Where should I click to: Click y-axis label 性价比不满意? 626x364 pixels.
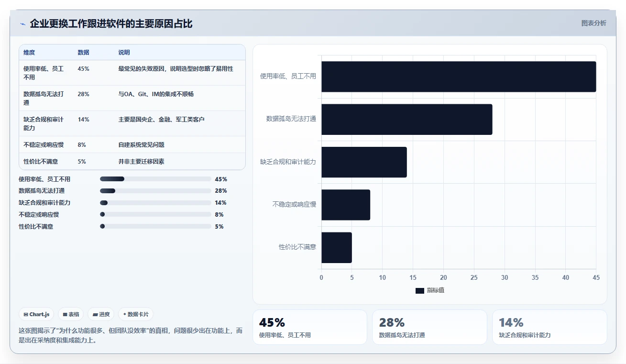click(x=297, y=247)
